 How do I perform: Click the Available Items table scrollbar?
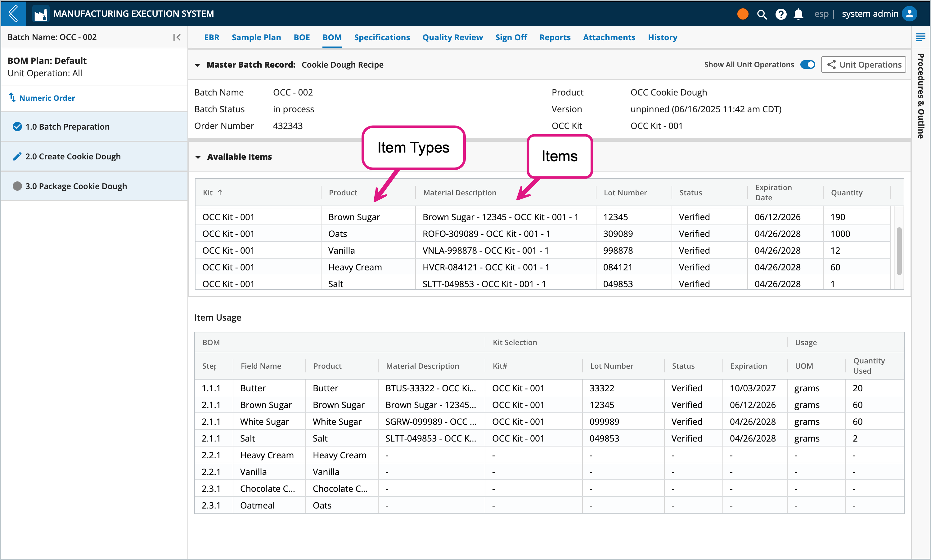coord(899,251)
